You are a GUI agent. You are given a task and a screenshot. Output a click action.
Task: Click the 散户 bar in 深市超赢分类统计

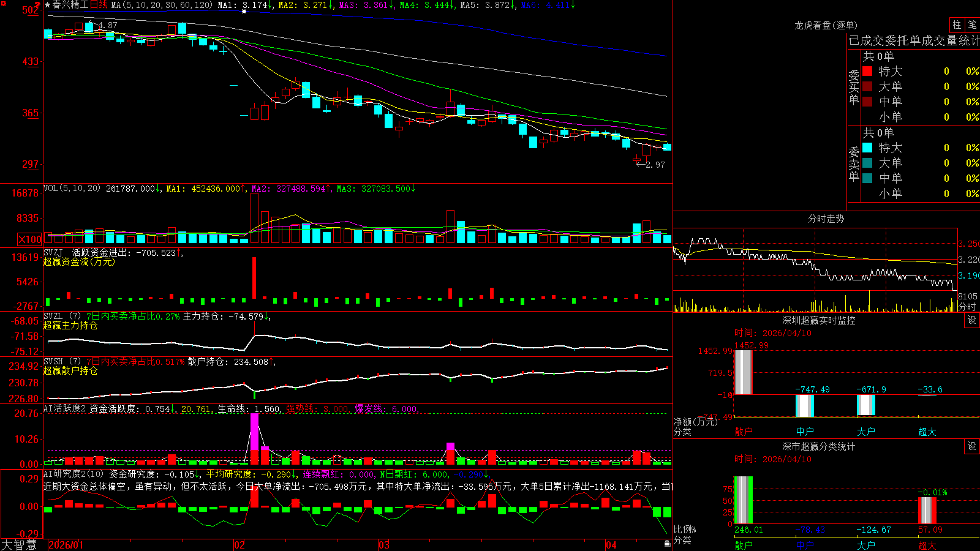click(744, 500)
